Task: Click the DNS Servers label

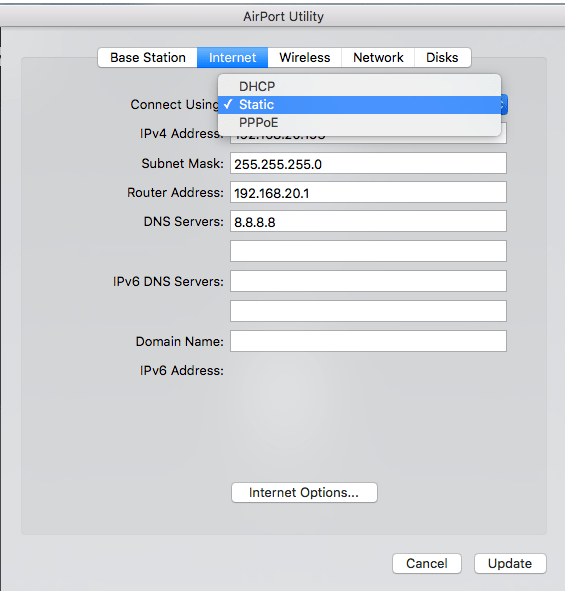Action: (184, 222)
